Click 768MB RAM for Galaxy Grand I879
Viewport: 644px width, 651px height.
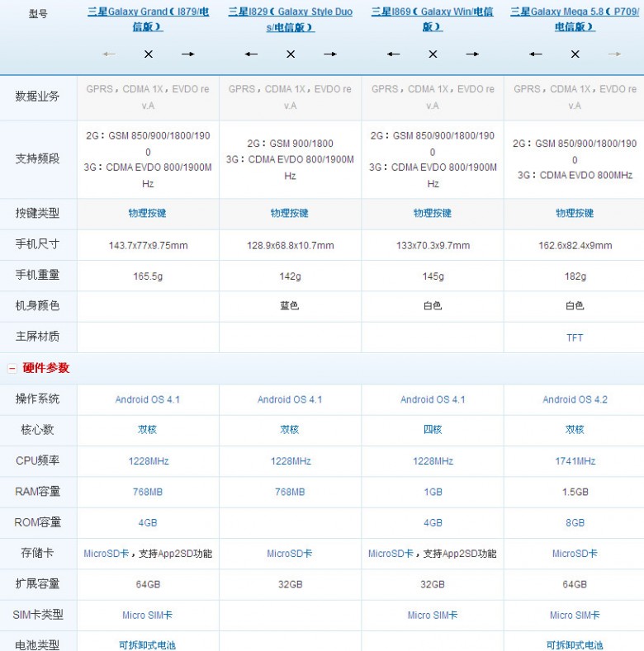(148, 492)
